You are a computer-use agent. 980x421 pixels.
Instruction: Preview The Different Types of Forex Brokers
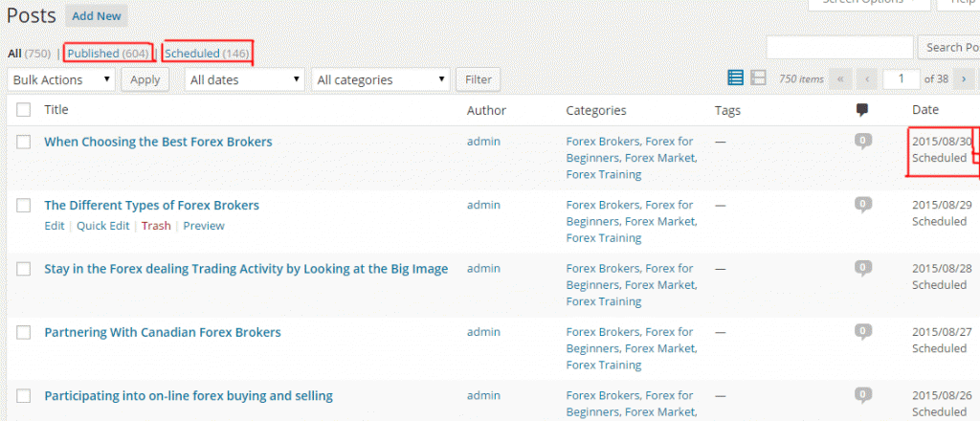pos(204,226)
